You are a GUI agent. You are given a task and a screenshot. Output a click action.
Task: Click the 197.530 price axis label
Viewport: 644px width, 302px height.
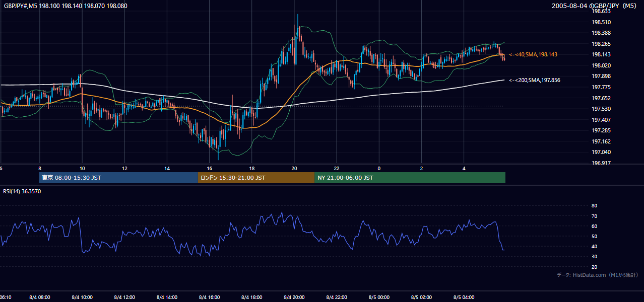pyautogui.click(x=601, y=109)
